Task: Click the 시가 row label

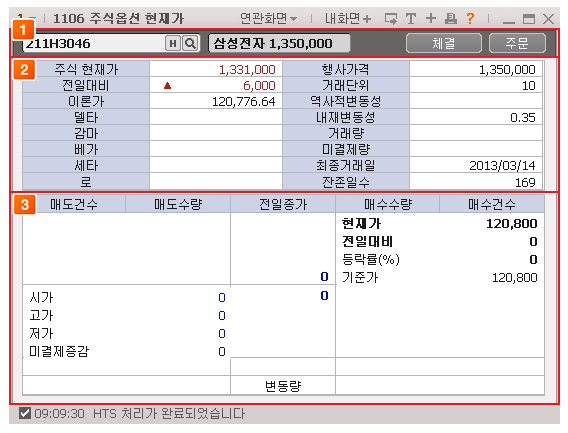Action: 41,297
